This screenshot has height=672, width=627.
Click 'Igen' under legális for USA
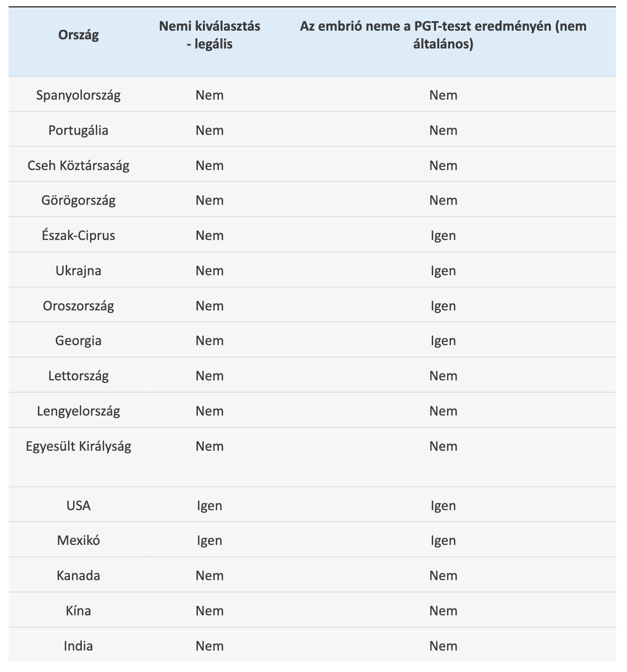point(210,506)
